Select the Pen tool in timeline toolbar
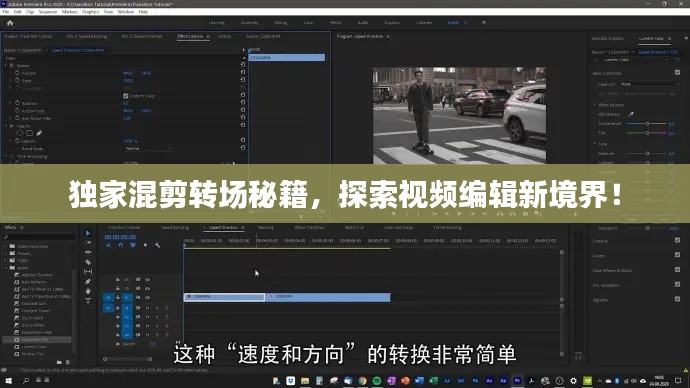The height and width of the screenshot is (388, 690). (x=88, y=281)
